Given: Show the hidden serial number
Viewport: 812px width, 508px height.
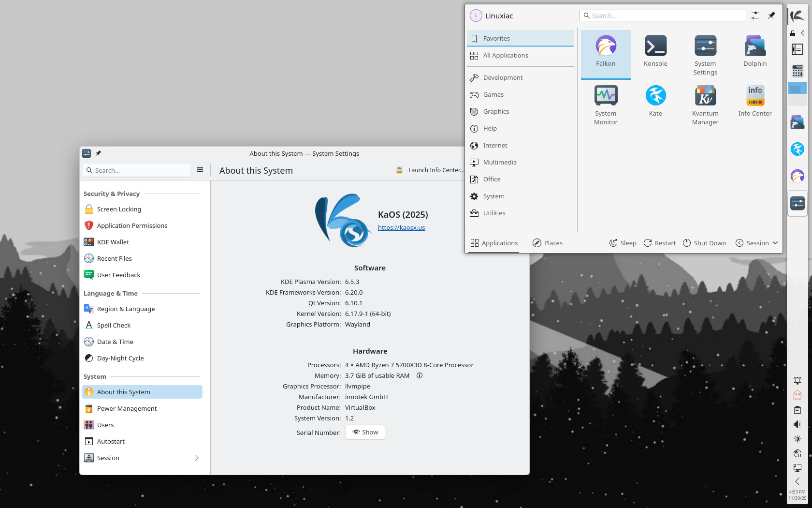Looking at the screenshot, I should point(365,432).
